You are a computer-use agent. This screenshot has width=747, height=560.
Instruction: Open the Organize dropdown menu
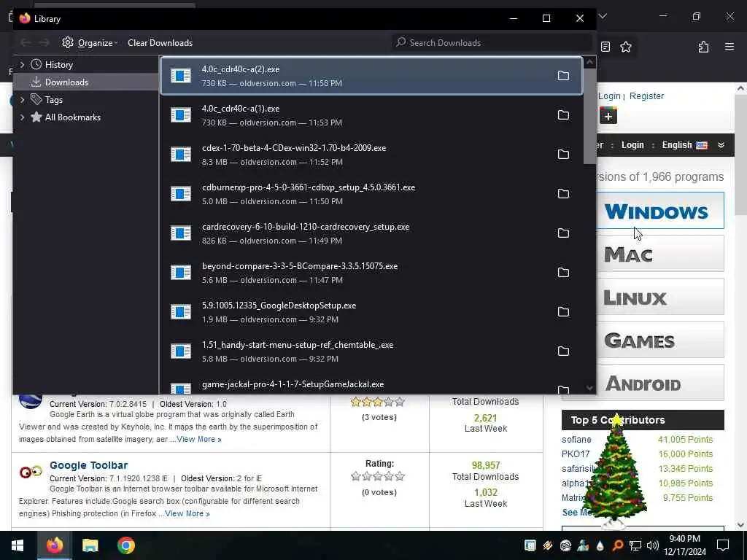coord(90,43)
